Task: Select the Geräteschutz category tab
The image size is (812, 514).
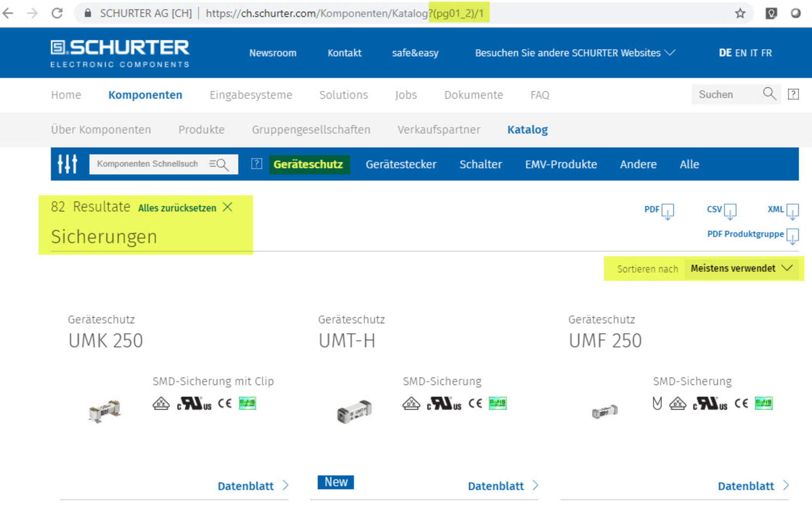Action: 309,164
